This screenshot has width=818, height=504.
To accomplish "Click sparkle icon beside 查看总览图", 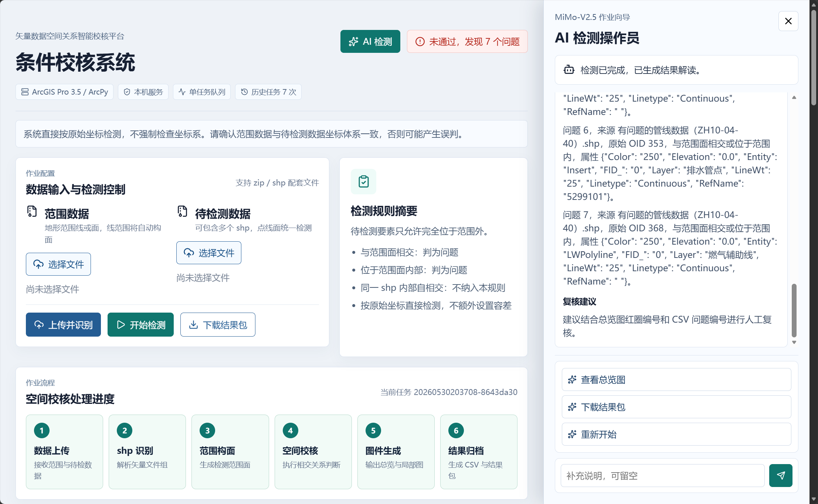I will click(x=572, y=379).
